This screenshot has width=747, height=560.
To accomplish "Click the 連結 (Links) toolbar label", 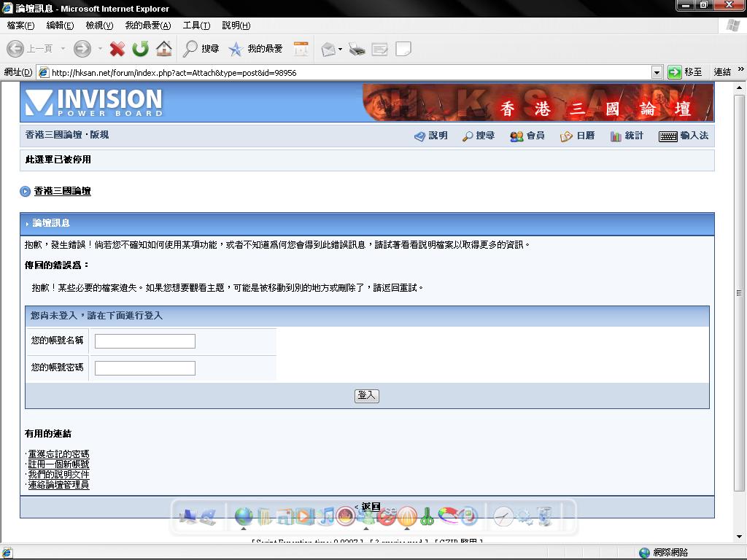I will (722, 72).
